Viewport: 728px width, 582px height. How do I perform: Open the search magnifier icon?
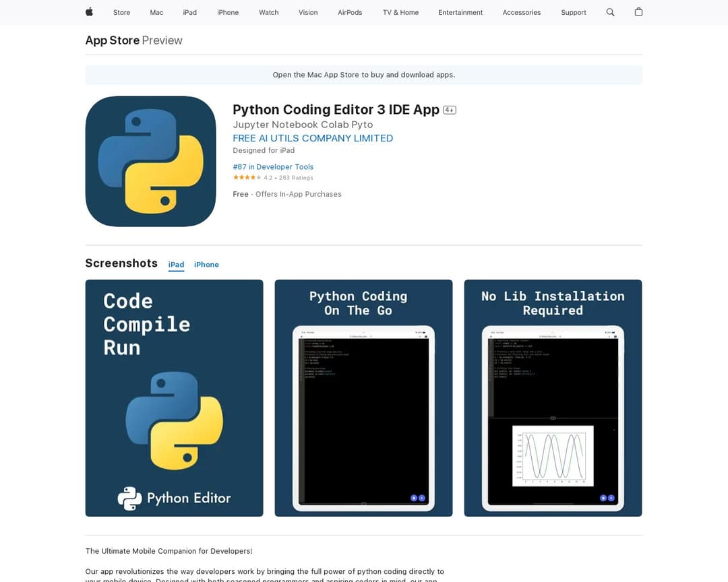610,12
